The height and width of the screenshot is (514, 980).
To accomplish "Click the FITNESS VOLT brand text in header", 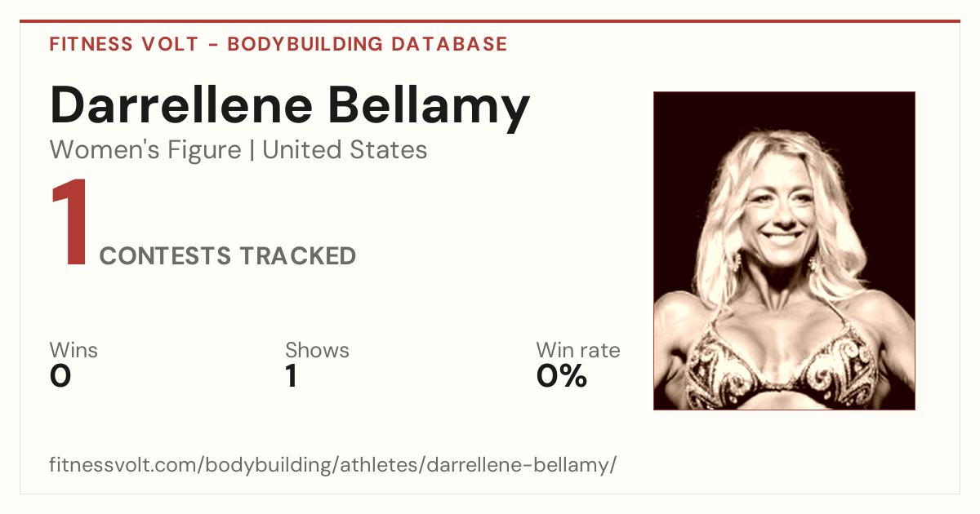I will pos(124,44).
